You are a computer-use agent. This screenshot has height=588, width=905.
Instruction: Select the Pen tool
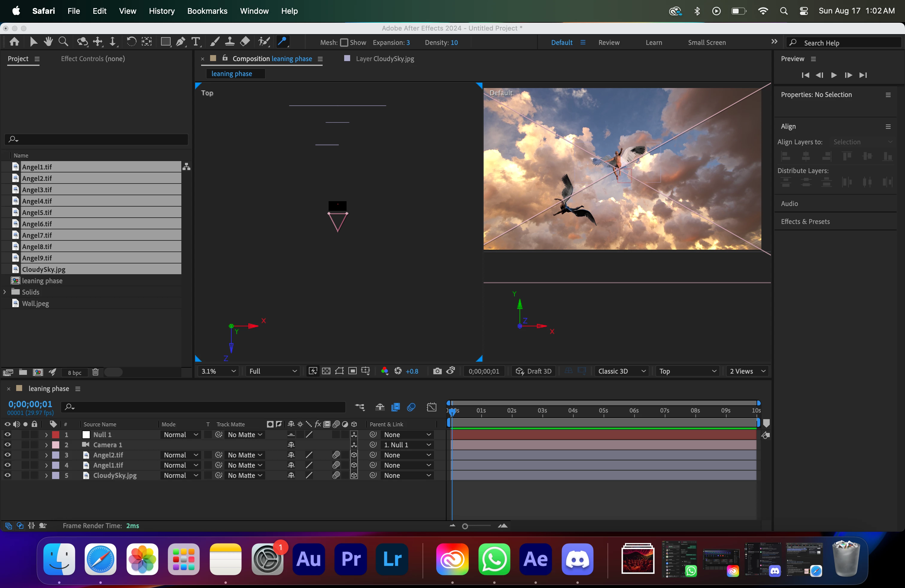tap(181, 41)
